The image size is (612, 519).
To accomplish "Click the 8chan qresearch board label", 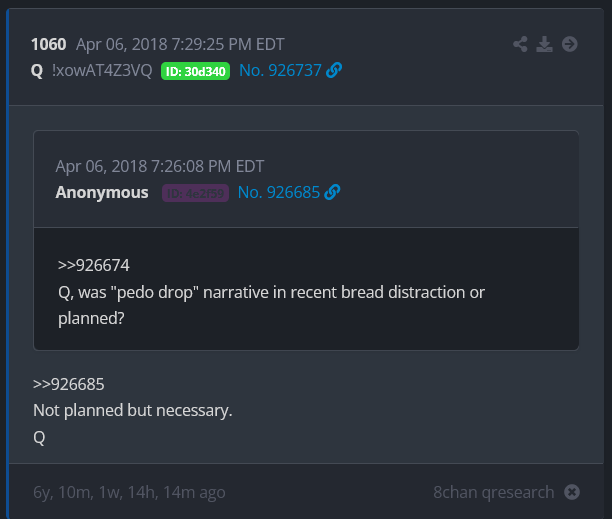I will coord(493,492).
